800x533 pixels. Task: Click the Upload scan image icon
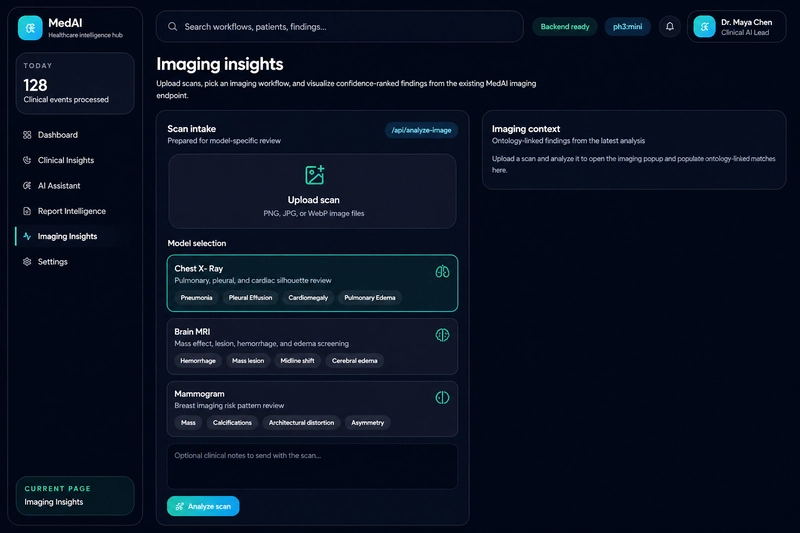314,175
